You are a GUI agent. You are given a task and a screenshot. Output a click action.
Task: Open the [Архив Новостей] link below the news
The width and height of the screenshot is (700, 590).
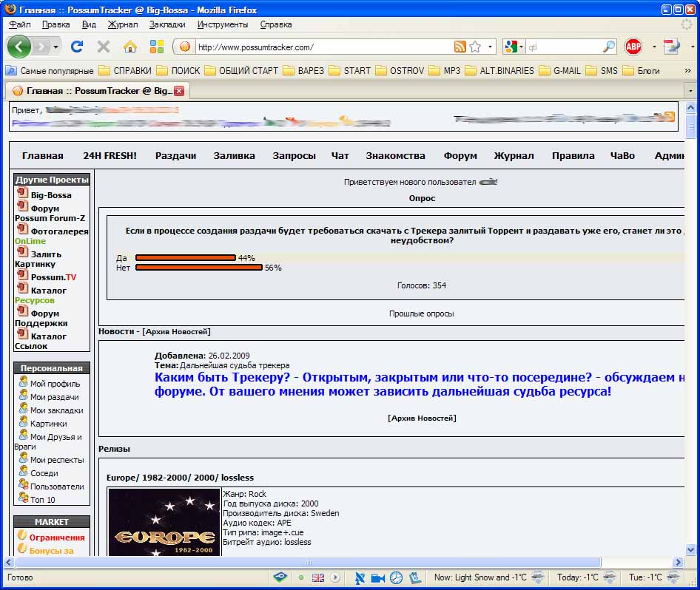coord(422,418)
